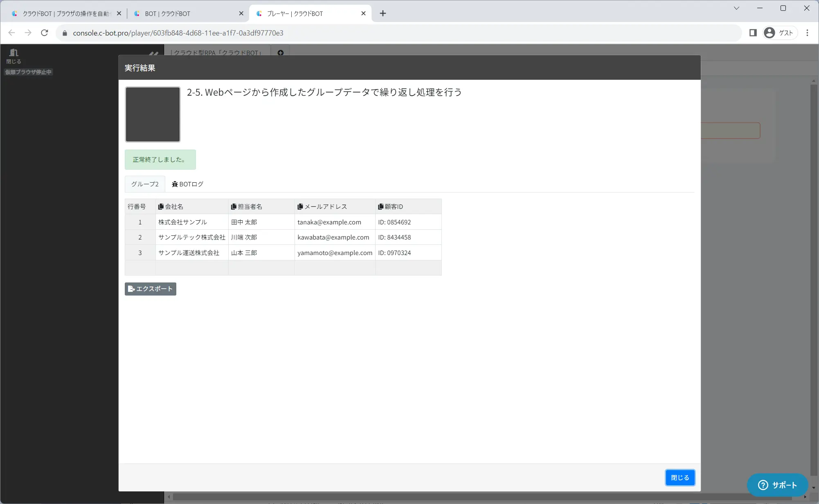Select cell yamamoto@example.com

pyautogui.click(x=335, y=253)
